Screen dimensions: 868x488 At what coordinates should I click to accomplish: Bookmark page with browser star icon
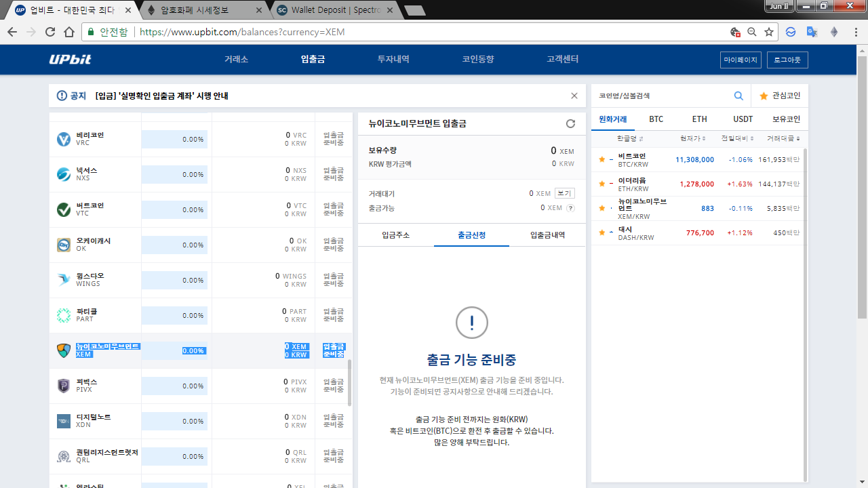point(769,32)
